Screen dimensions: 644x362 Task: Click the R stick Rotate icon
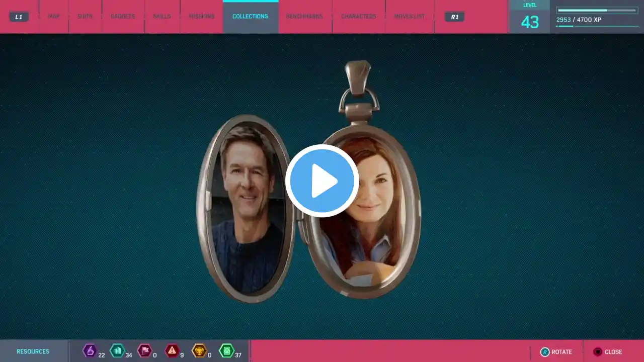point(545,352)
